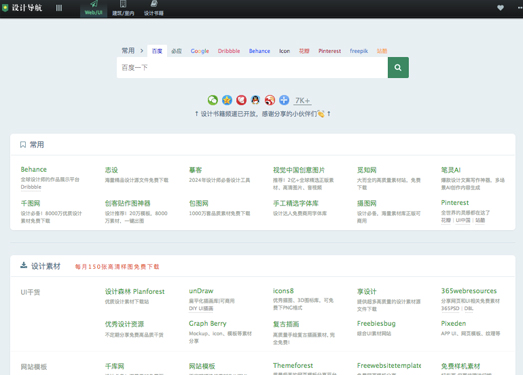This screenshot has height=375, width=523.
Task: Focus the 百度一下 search input field
Action: [x=252, y=67]
